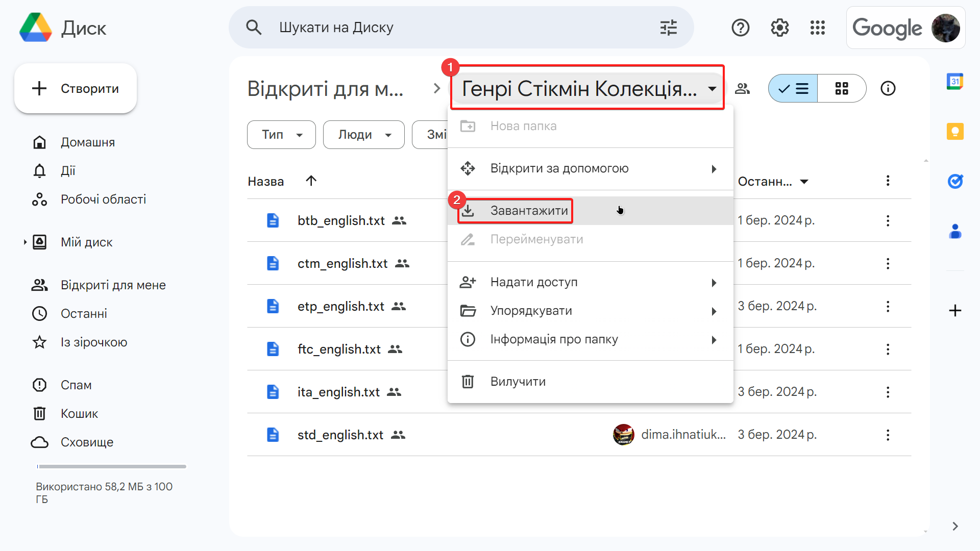Choose Вилучити from the folder menu
980x551 pixels.
(518, 382)
